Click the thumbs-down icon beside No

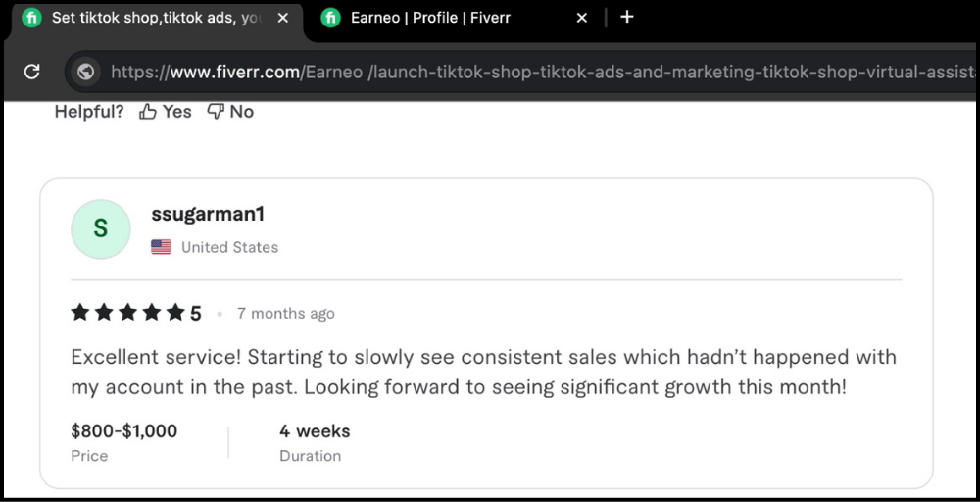tap(216, 112)
